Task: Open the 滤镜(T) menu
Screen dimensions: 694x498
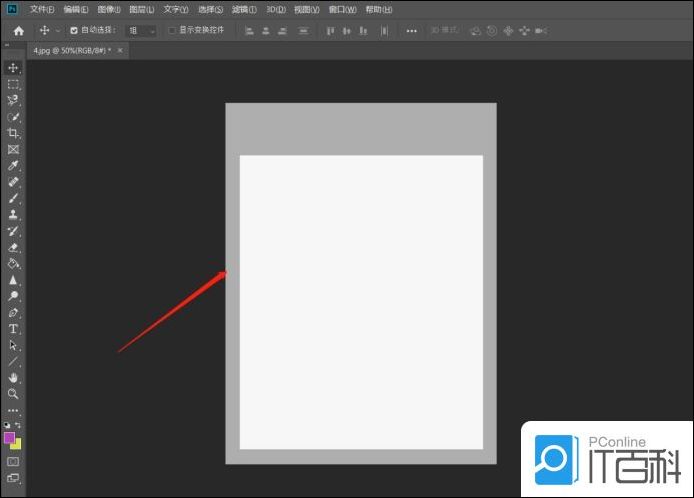Action: (x=244, y=9)
